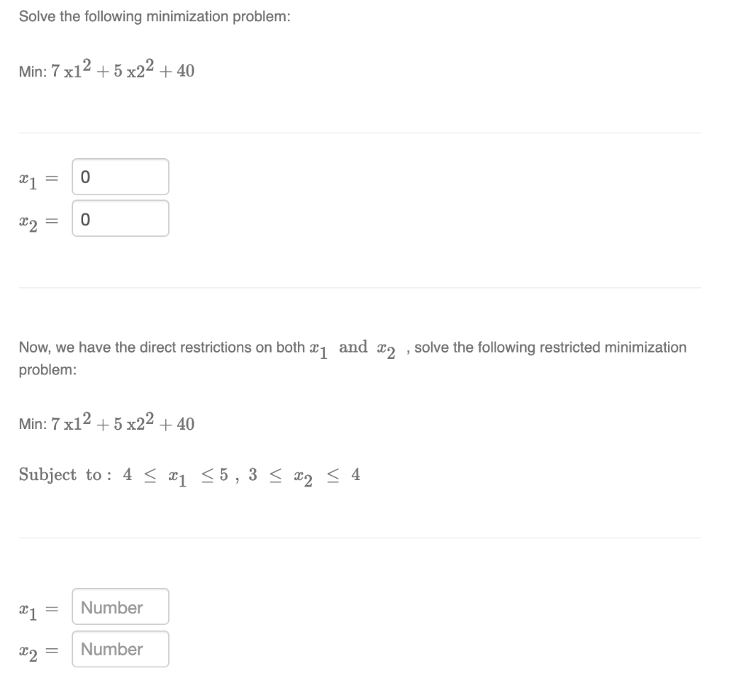The image size is (746, 700).
Task: Click the minimization objective formula text
Action: click(106, 69)
